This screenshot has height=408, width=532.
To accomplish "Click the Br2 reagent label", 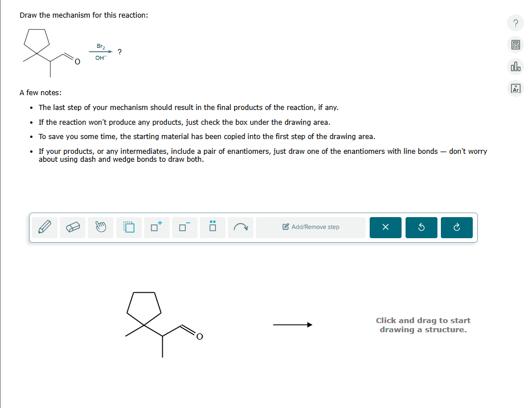I will pos(101,46).
